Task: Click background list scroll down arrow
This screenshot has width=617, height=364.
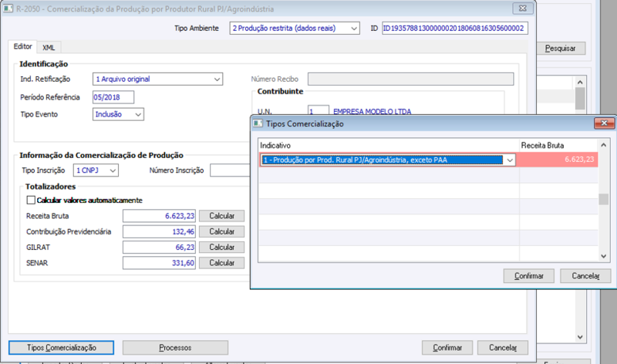Action: point(580,337)
